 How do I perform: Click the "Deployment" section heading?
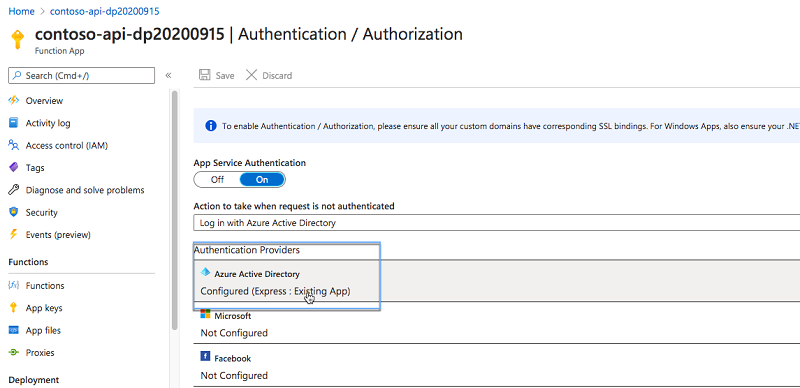pos(34,380)
